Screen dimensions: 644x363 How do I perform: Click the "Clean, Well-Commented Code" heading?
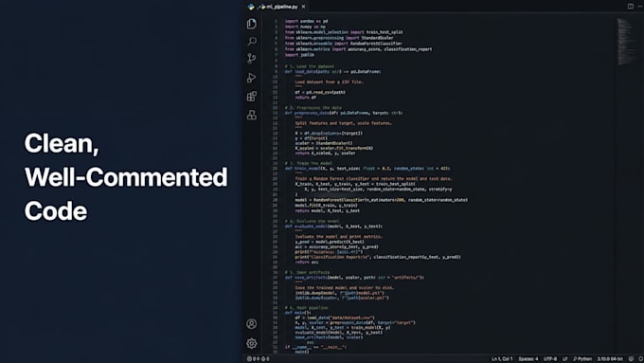[126, 177]
